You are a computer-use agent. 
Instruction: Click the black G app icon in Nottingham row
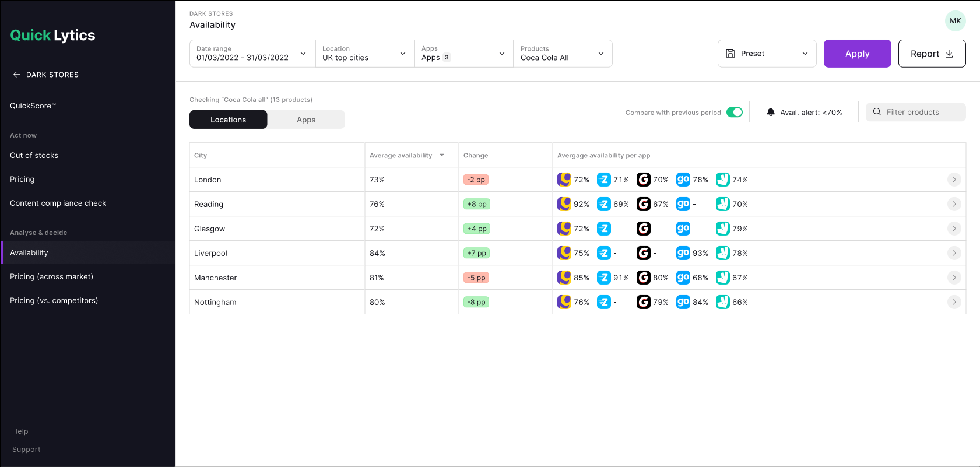coord(644,302)
